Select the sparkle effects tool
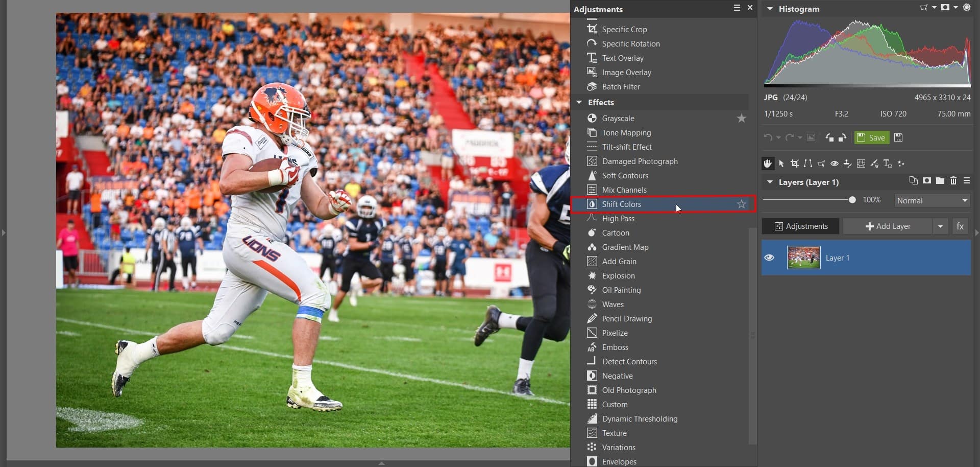980x467 pixels. click(x=901, y=164)
